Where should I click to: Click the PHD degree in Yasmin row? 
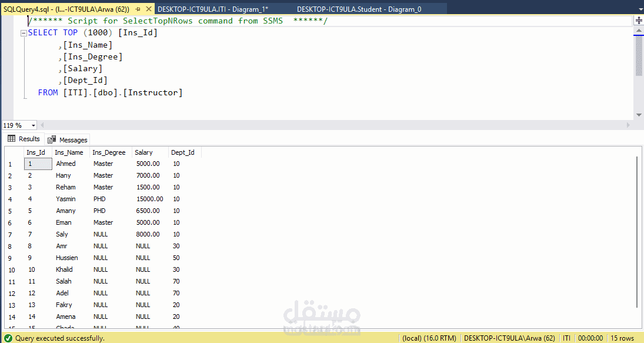[99, 199]
